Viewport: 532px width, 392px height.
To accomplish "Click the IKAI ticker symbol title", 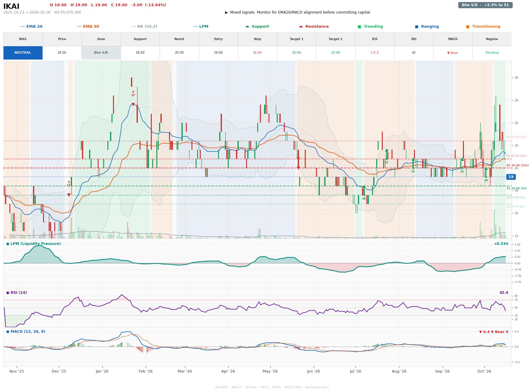I will coord(11,6).
